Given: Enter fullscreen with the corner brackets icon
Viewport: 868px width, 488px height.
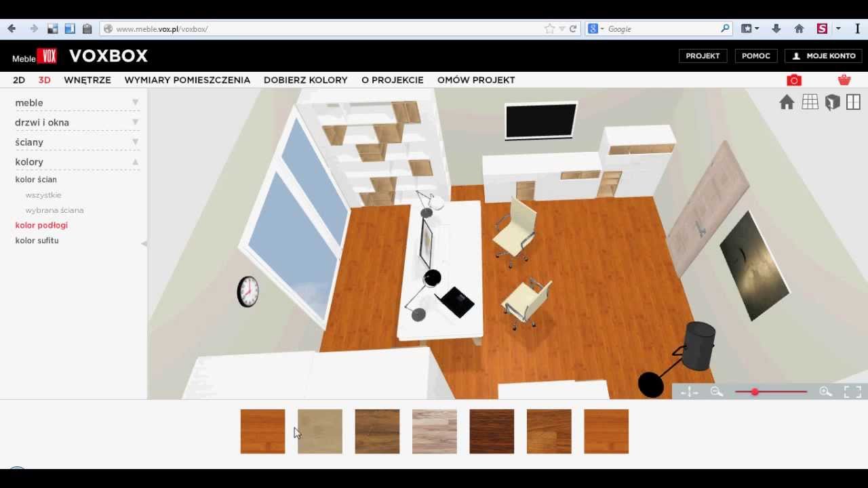Looking at the screenshot, I should click(x=852, y=392).
